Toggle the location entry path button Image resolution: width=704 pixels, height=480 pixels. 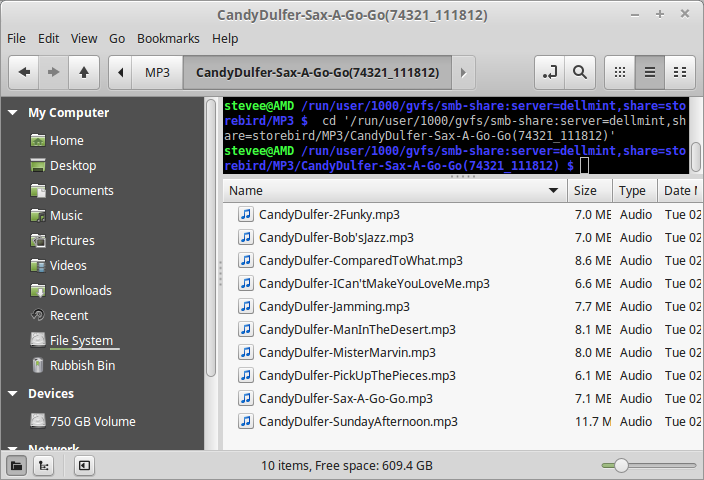549,72
